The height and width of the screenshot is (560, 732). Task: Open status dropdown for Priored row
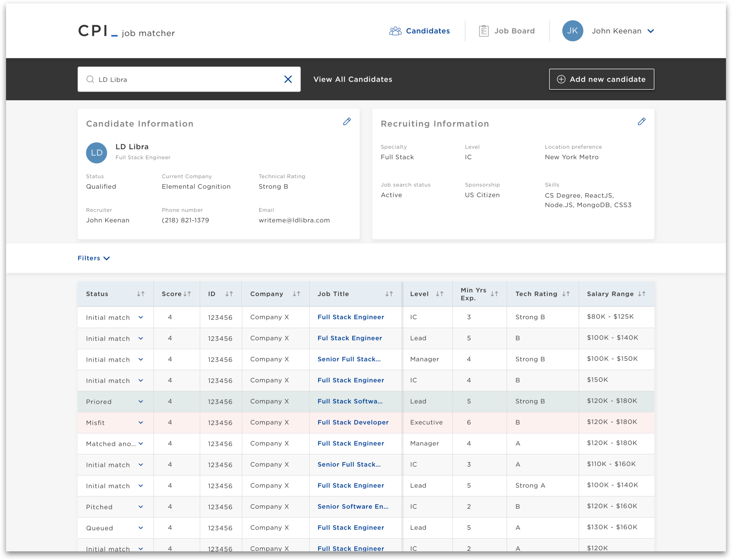[141, 402]
